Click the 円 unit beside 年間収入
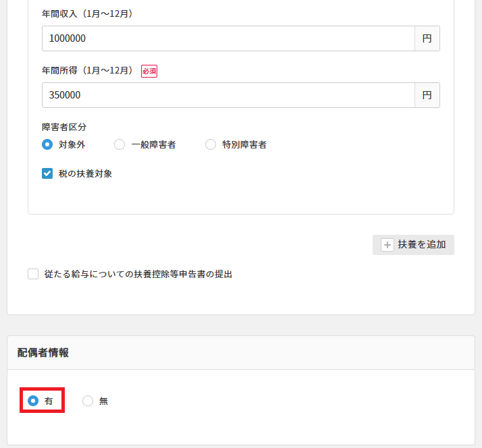The height and width of the screenshot is (448, 482). pos(427,38)
